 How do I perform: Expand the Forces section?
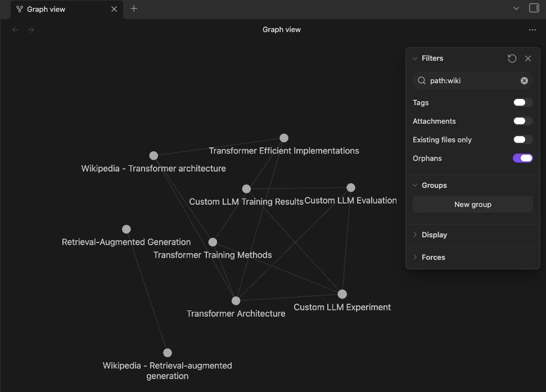(415, 257)
